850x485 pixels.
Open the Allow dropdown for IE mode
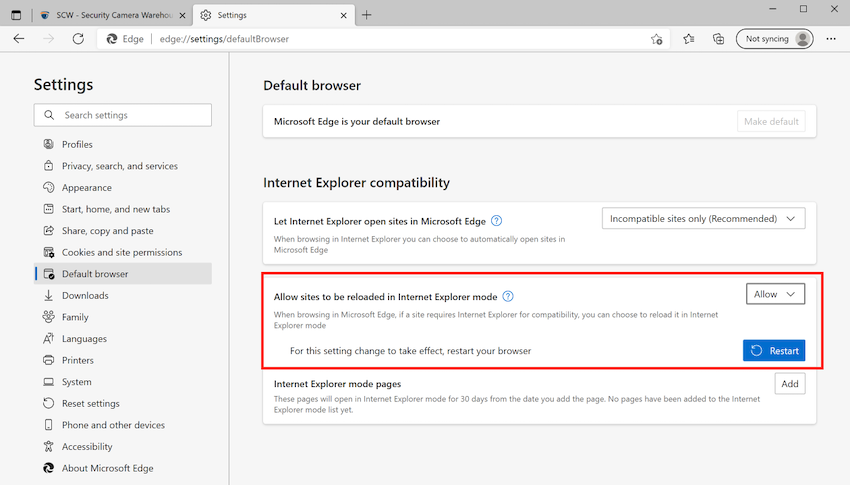point(775,294)
